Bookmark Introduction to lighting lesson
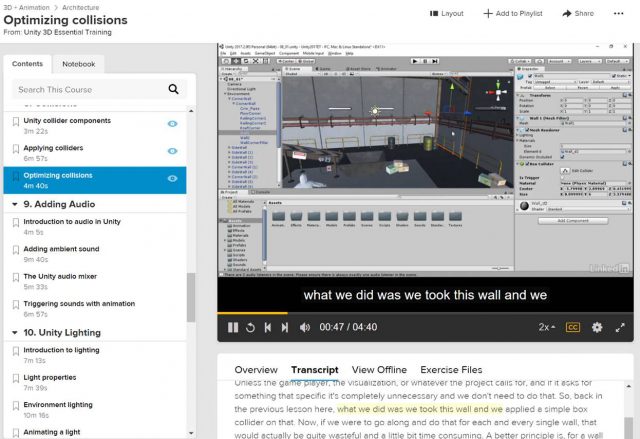 click(x=16, y=351)
